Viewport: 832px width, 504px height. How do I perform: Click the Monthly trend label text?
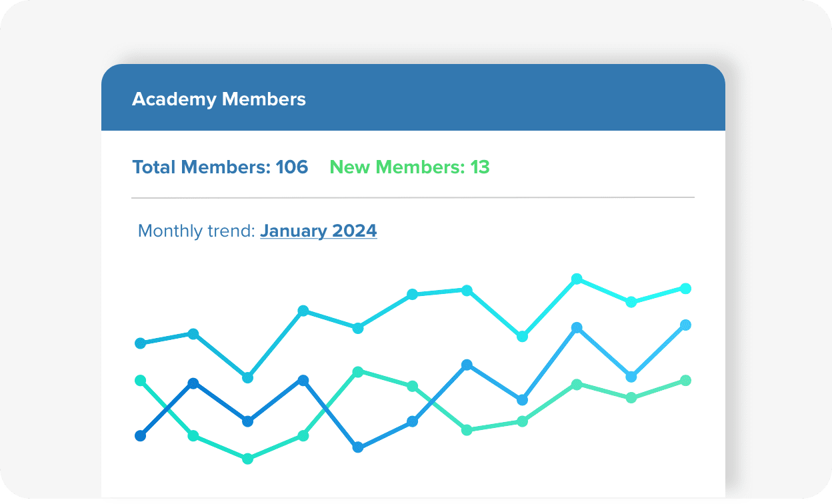[x=197, y=231]
